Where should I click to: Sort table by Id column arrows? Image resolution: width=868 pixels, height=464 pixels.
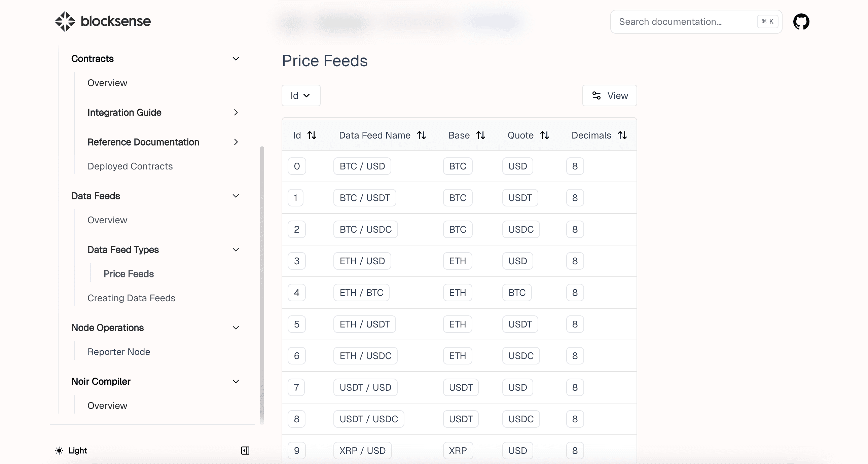(312, 136)
